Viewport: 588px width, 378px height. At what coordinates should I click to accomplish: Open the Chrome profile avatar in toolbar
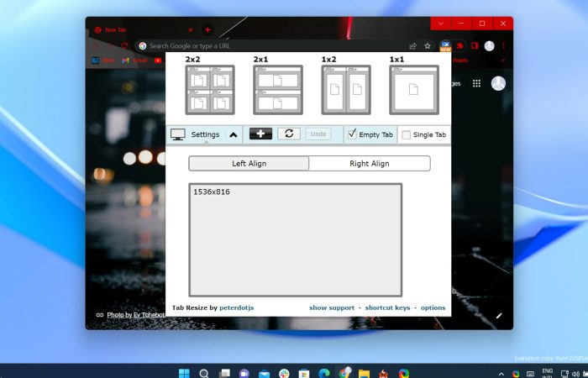[x=489, y=45]
